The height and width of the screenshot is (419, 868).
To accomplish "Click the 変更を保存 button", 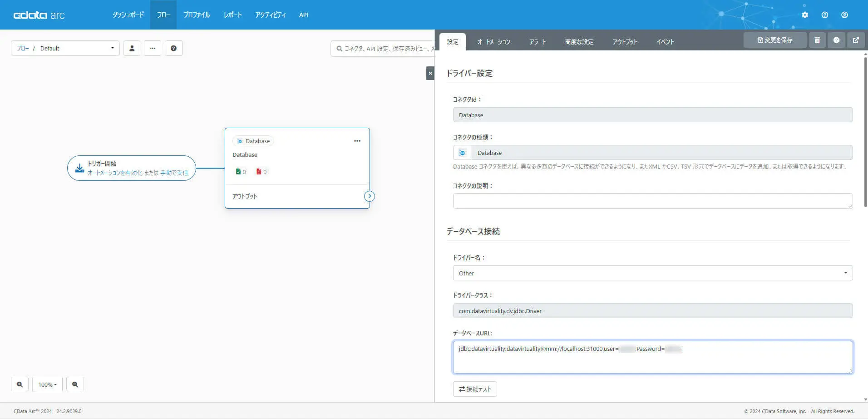I will pyautogui.click(x=775, y=40).
